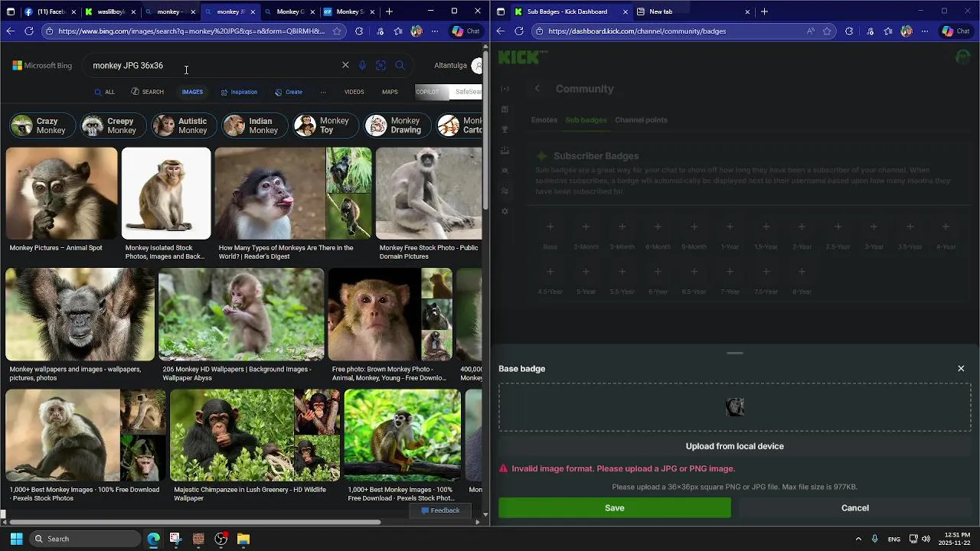980x551 pixels.
Task: Select the Creepy Monkey suggestion chip
Action: pyautogui.click(x=113, y=126)
